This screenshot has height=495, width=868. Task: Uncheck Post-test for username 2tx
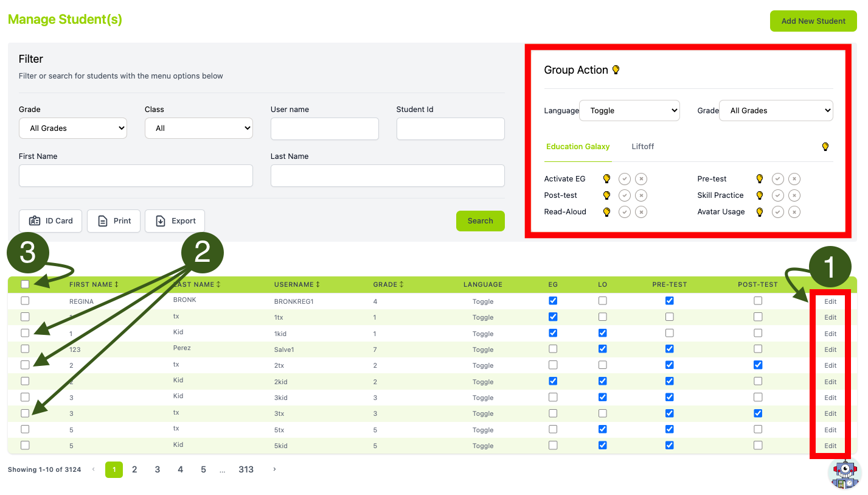758,365
